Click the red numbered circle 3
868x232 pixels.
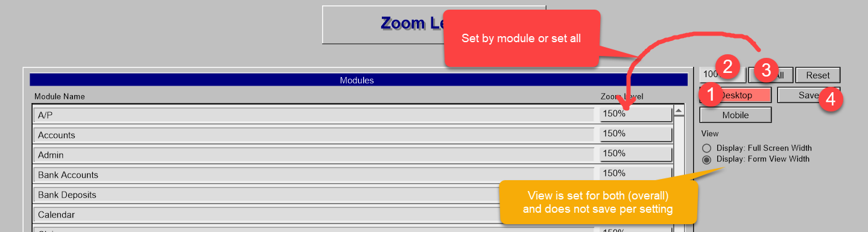766,71
